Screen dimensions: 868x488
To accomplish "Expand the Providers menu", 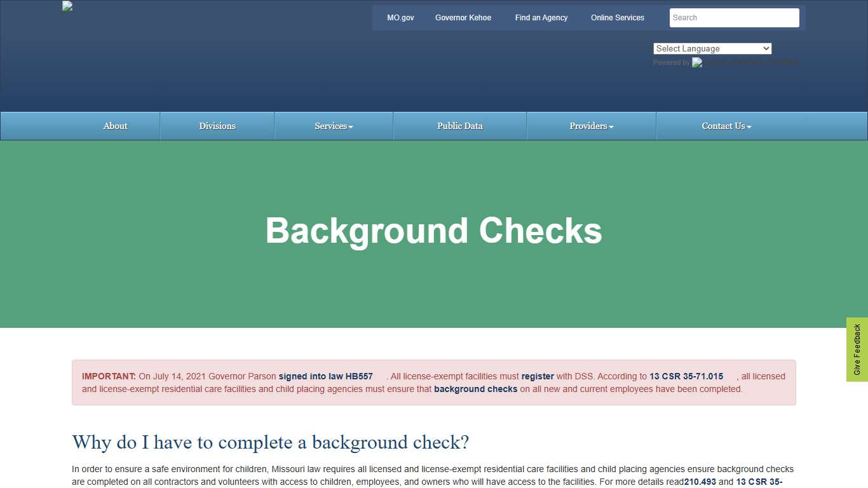I will click(x=591, y=126).
